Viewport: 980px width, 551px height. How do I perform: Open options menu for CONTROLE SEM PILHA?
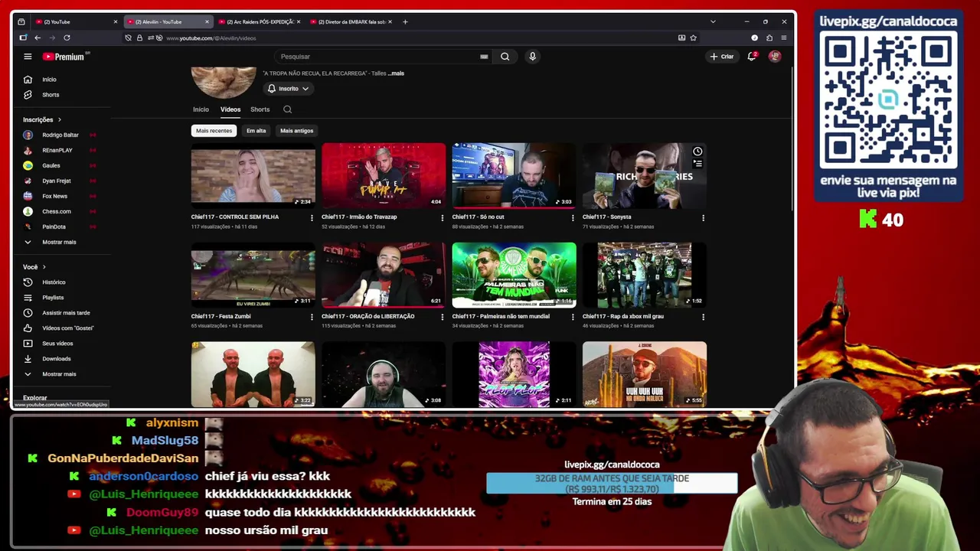point(312,218)
